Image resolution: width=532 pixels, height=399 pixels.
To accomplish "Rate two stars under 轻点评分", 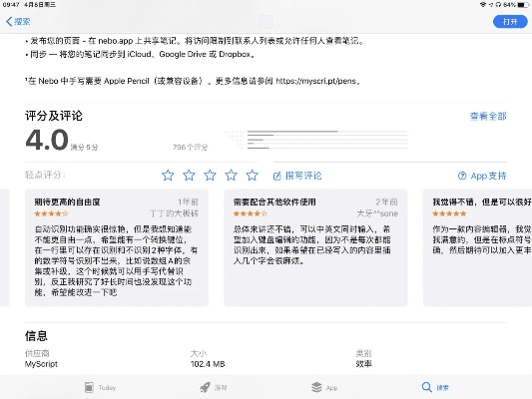I will (189, 176).
